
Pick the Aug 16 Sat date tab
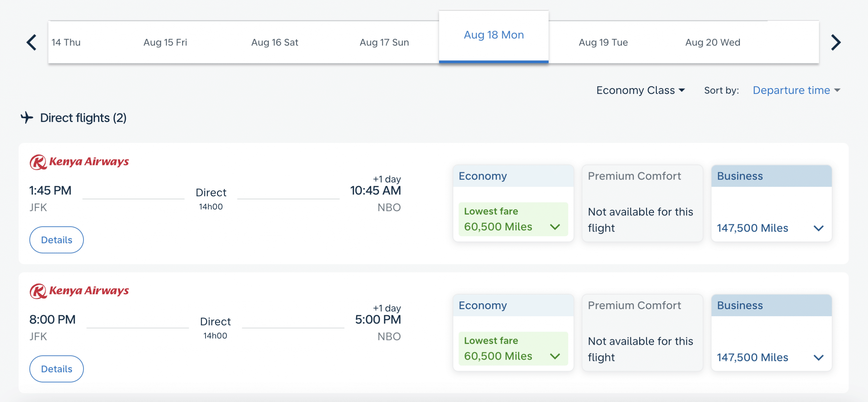[275, 42]
